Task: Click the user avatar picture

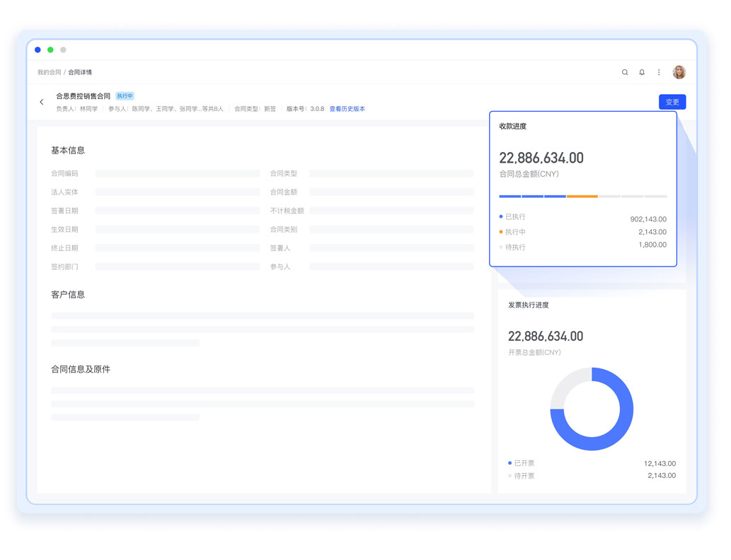Action: 679,72
